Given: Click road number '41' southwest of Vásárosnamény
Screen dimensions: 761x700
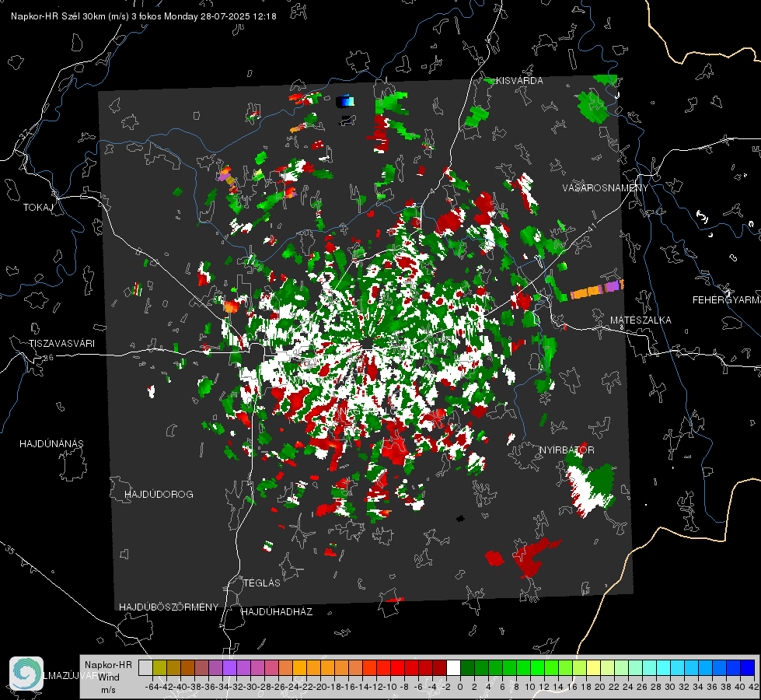Looking at the screenshot, I should coord(591,228).
